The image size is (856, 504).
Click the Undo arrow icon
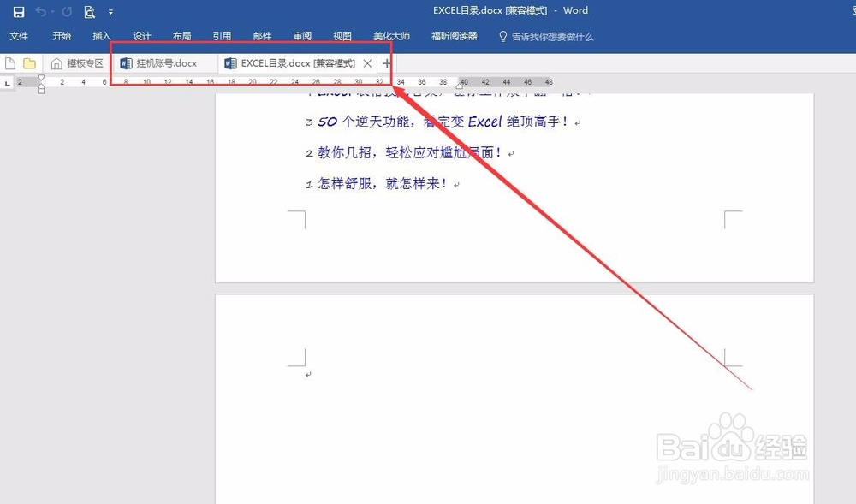coord(40,11)
